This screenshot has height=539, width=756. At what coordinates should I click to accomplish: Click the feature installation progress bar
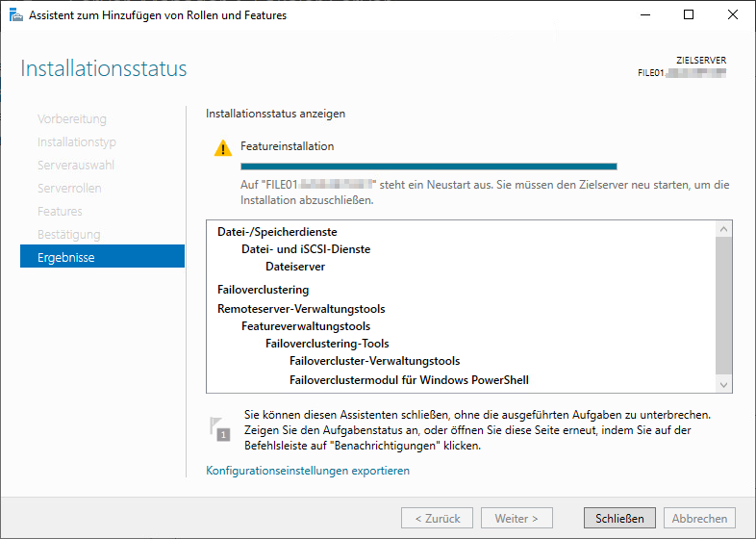415,167
